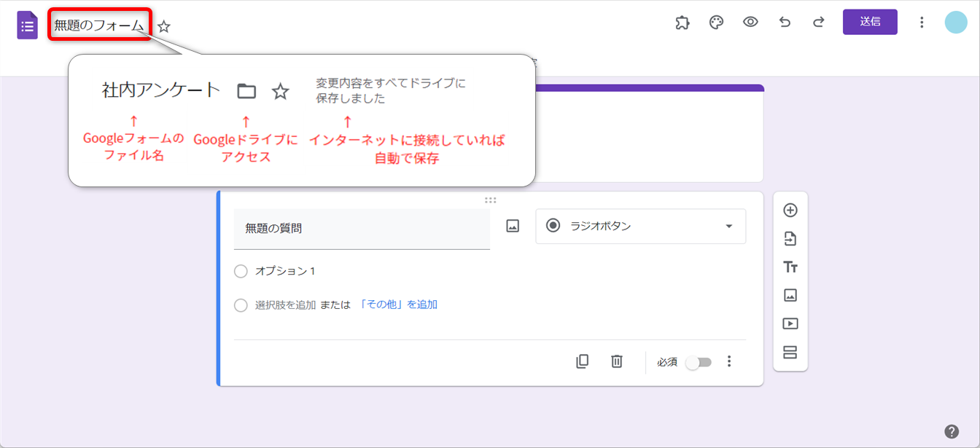Add a new question from the side toolbar
The height and width of the screenshot is (448, 980).
(x=790, y=211)
